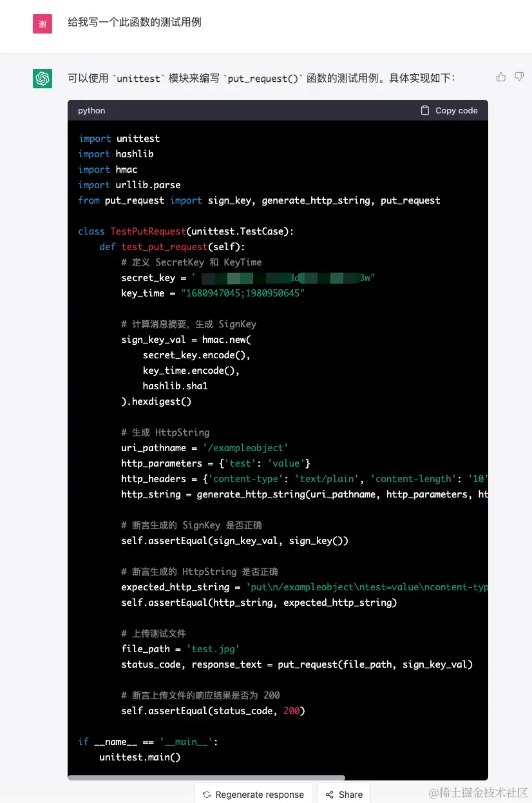
Task: Click the assertEqual(status_code, 200) line
Action: point(213,711)
